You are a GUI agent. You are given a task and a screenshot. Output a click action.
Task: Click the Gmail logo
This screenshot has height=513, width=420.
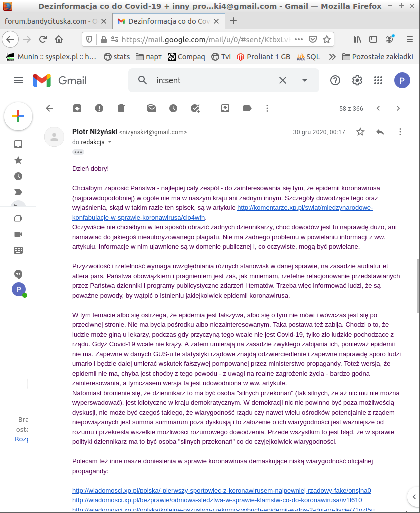(60, 80)
